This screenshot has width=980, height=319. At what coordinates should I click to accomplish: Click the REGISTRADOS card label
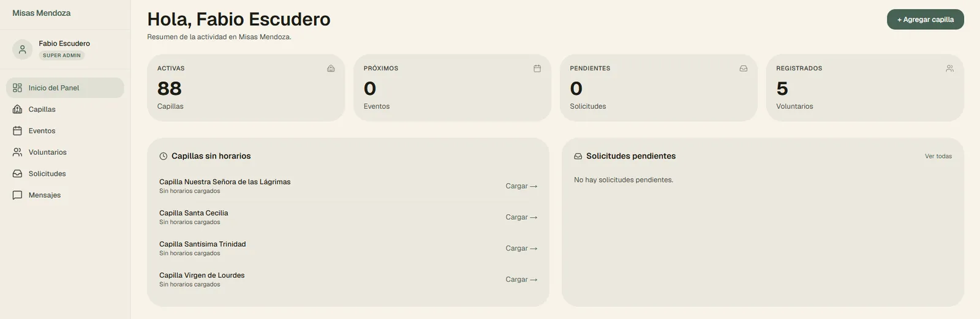click(799, 69)
